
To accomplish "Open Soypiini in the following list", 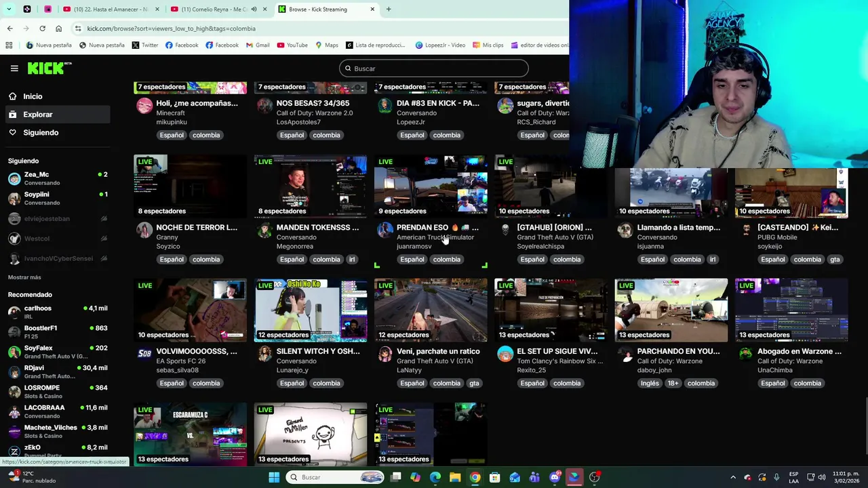I will (x=58, y=198).
